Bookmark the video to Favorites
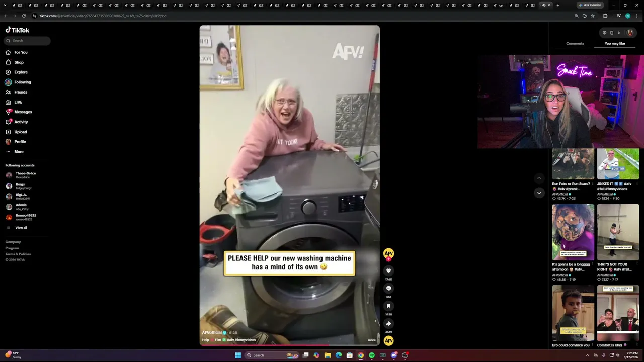Viewport: 644px width, 362px height. click(x=388, y=306)
